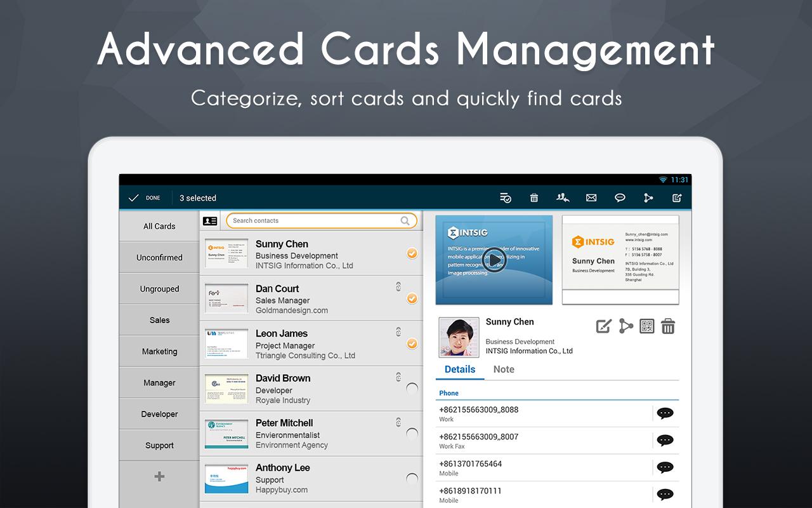The width and height of the screenshot is (812, 508).
Task: Click the "3 selected" counter text
Action: coord(198,198)
